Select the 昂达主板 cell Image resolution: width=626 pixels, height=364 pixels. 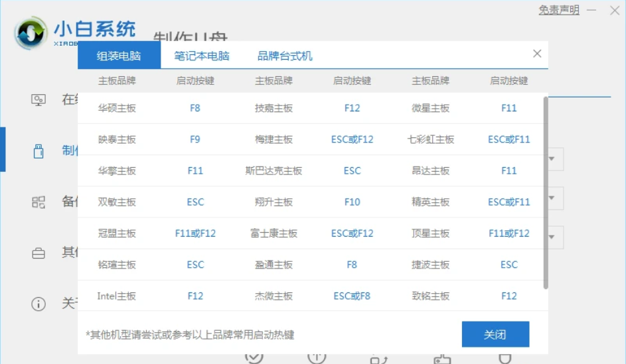pyautogui.click(x=431, y=170)
